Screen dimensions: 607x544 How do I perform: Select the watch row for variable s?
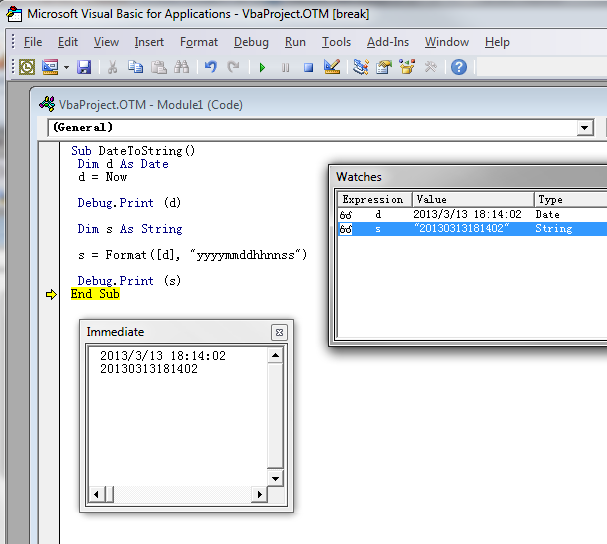click(473, 228)
